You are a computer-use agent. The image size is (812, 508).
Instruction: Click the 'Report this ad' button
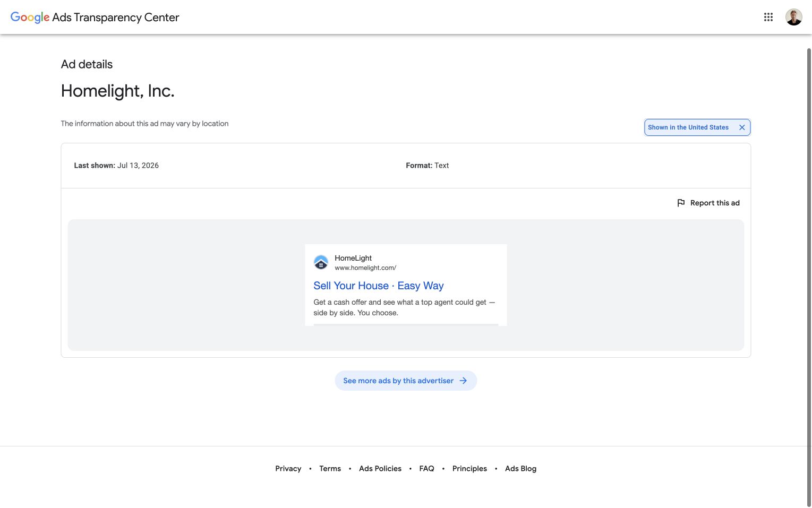click(x=708, y=203)
